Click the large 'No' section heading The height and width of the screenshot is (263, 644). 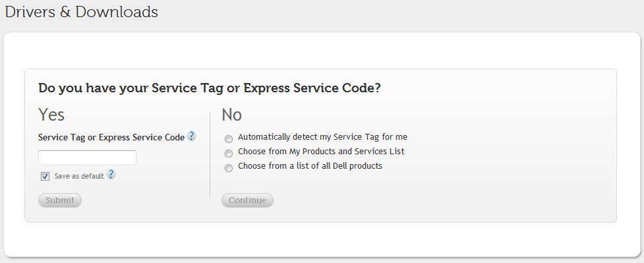pos(231,115)
